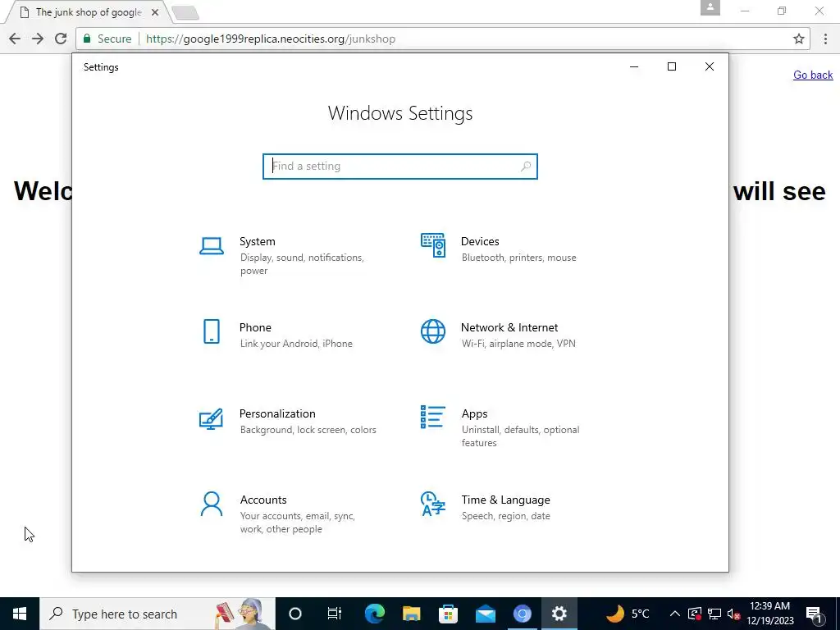Select 'The junk shop of google' tab
840x630 pixels.
click(x=89, y=11)
